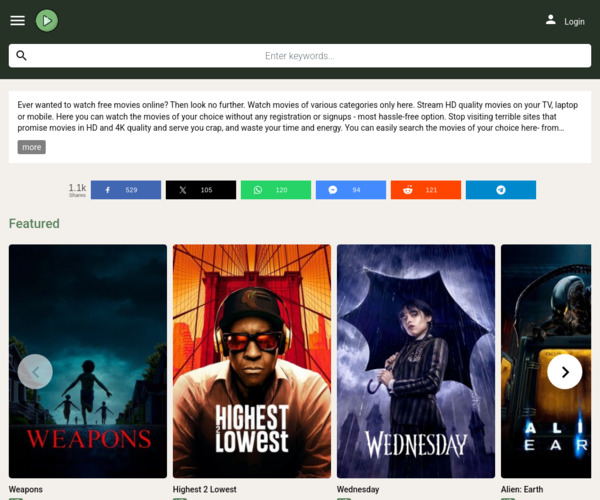This screenshot has width=600, height=500.
Task: Click the green play logo
Action: click(47, 21)
